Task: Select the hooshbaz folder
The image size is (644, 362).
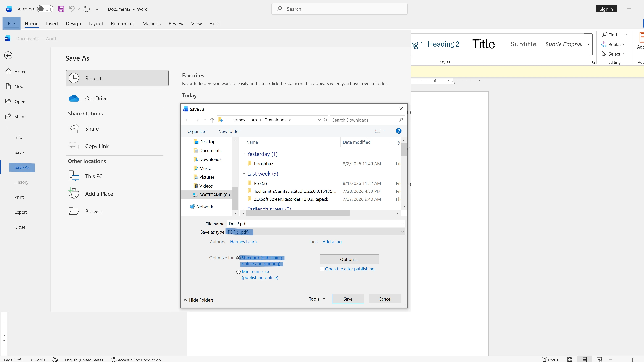Action: [263, 164]
